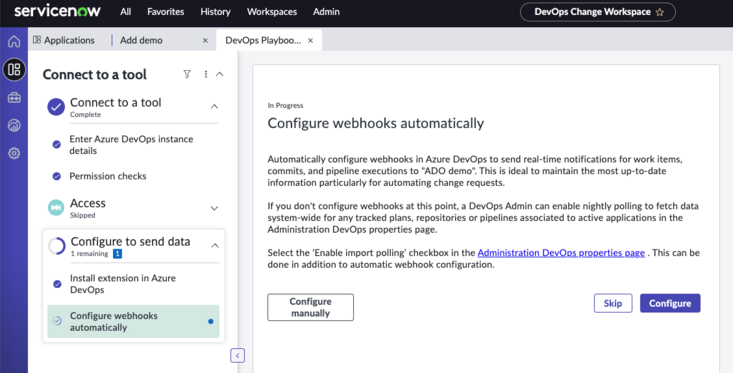Image resolution: width=733 pixels, height=373 pixels.
Task: Click the Configure webhooks automatically heading
Action: coord(376,123)
